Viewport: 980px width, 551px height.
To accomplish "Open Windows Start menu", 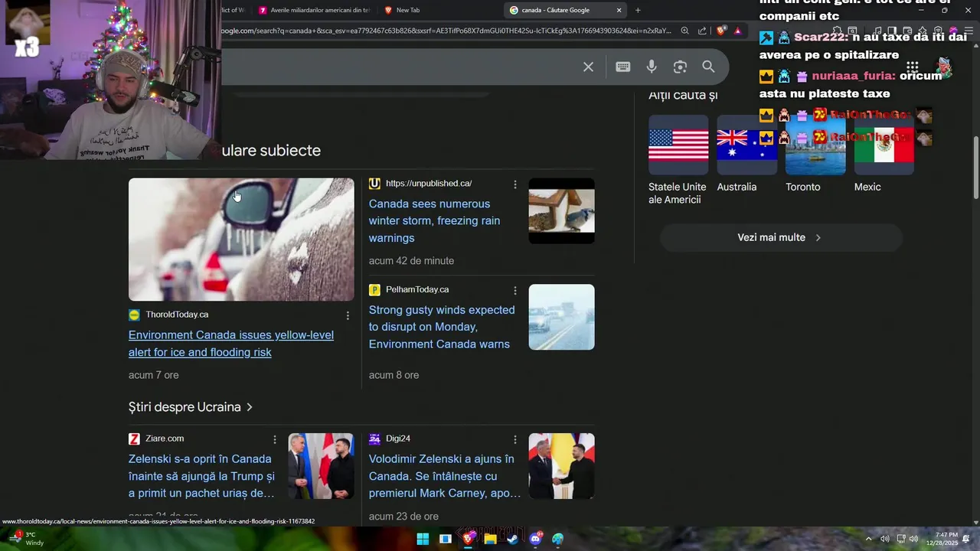I will tap(423, 539).
